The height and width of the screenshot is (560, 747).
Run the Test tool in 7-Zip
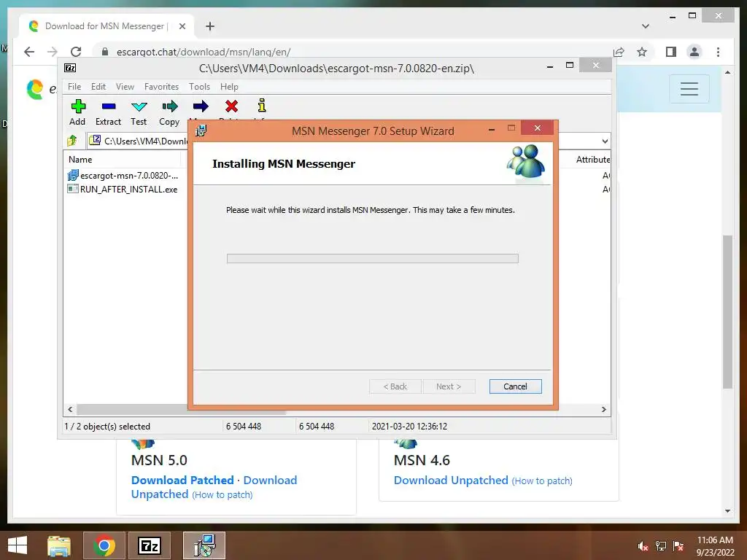139,112
